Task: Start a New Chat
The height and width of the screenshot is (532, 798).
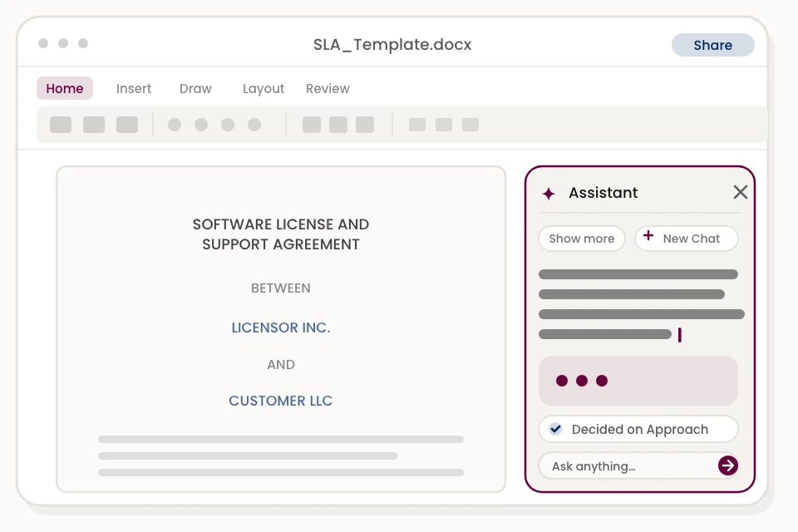Action: (686, 239)
